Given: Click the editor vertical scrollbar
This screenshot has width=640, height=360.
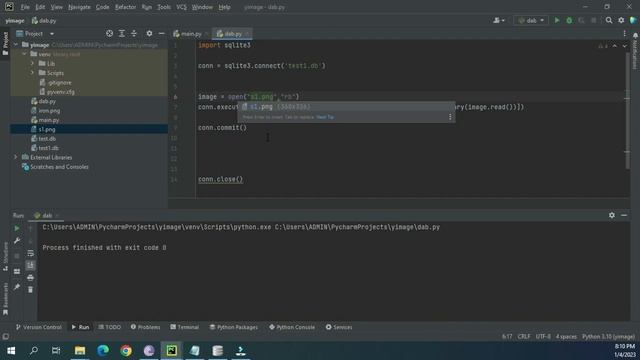Looking at the screenshot, I should [627, 110].
